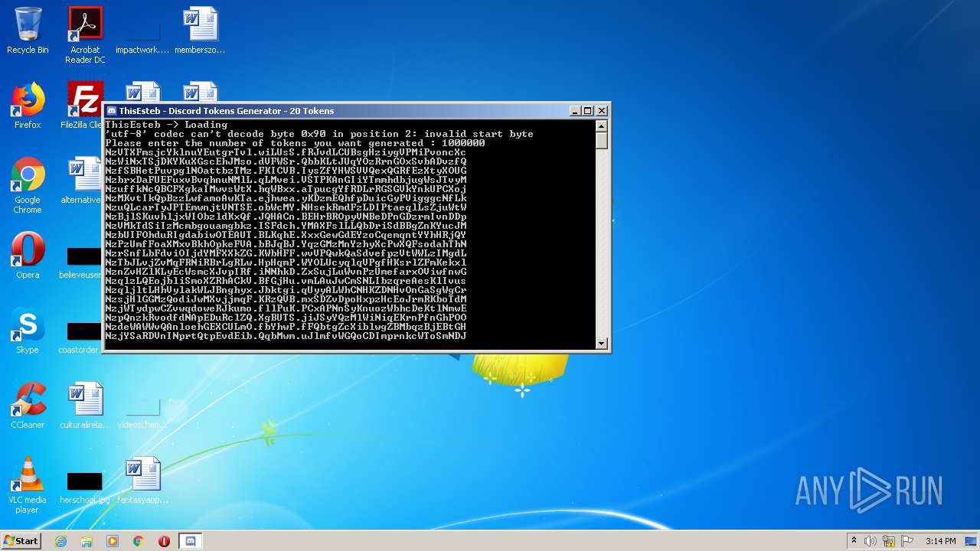980x551 pixels.
Task: Switch to the Discord Tokens Generator taskbar item
Action: pyautogui.click(x=191, y=541)
